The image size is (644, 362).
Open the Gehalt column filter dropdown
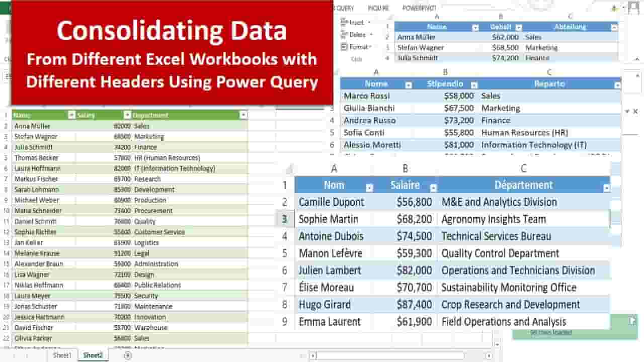[x=519, y=28]
